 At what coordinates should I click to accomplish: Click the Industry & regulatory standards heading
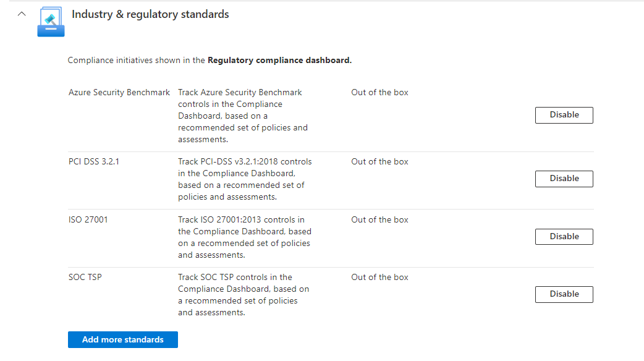pyautogui.click(x=150, y=14)
